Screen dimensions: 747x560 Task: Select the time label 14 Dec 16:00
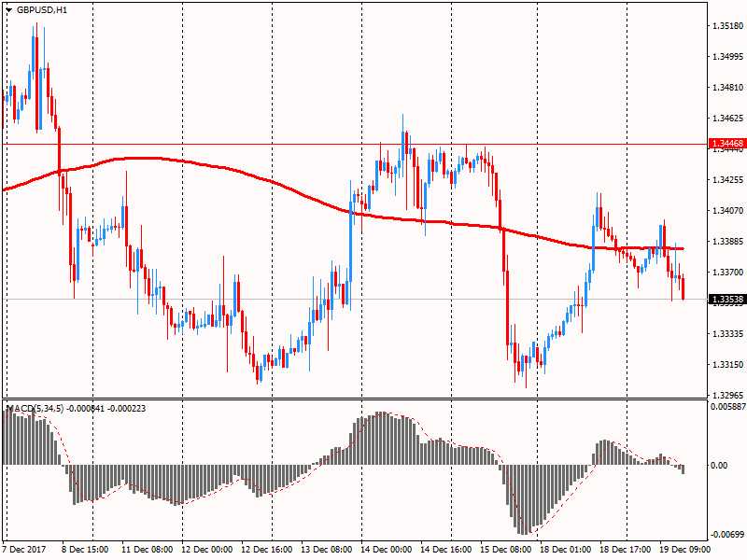point(446,549)
